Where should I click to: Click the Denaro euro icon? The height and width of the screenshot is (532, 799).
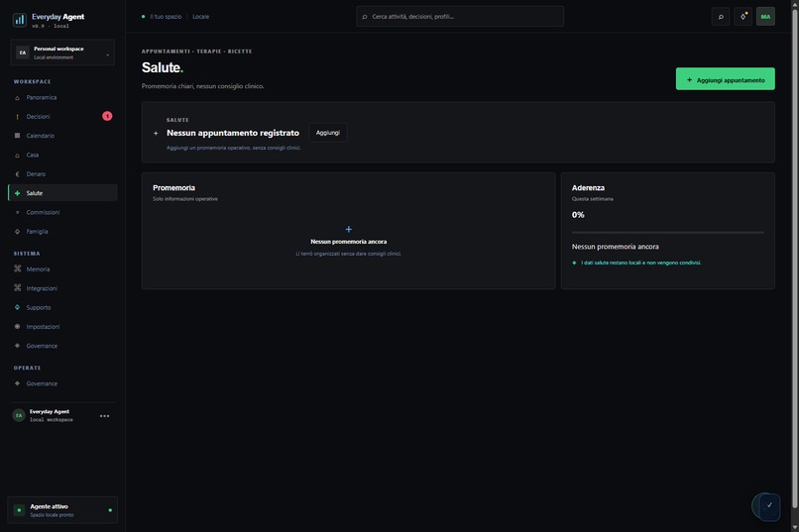[17, 174]
